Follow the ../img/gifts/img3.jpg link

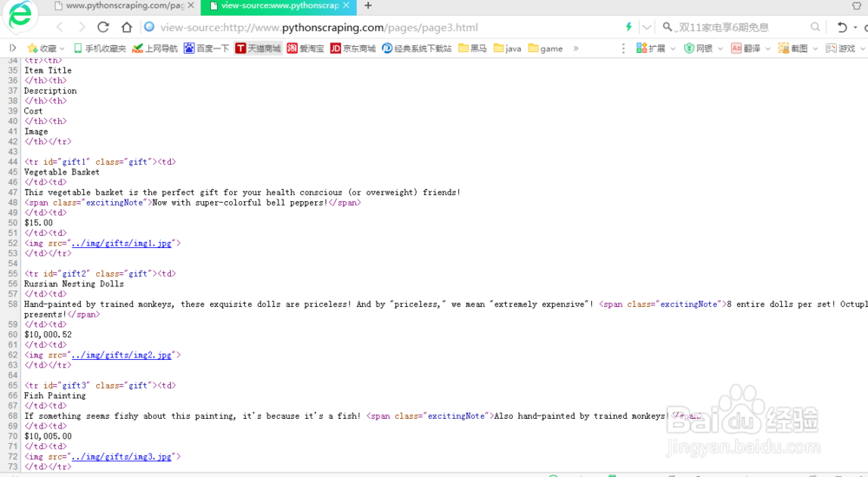click(x=122, y=457)
